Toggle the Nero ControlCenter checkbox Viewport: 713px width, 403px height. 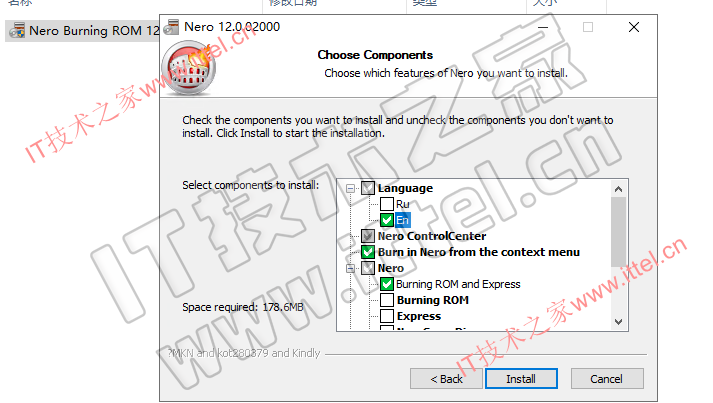(x=368, y=236)
